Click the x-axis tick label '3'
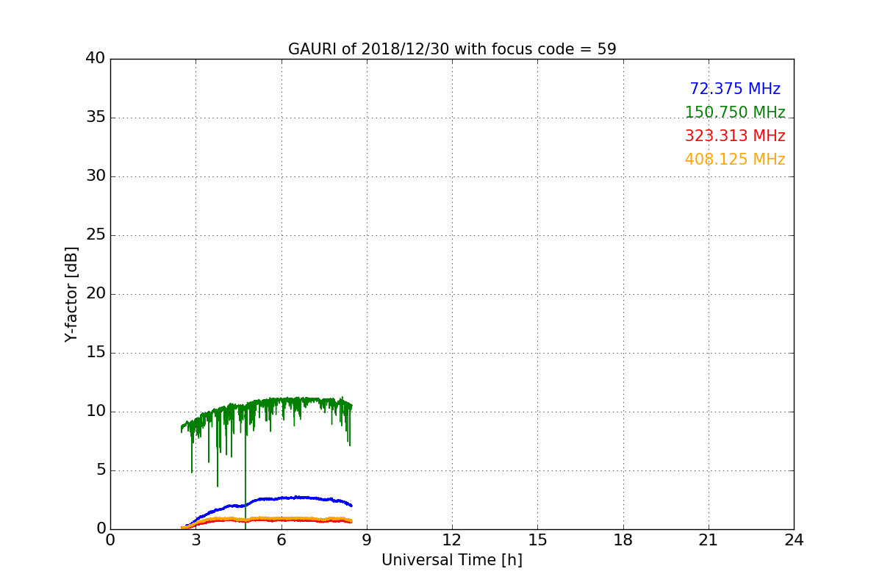The width and height of the screenshot is (882, 588). [196, 540]
